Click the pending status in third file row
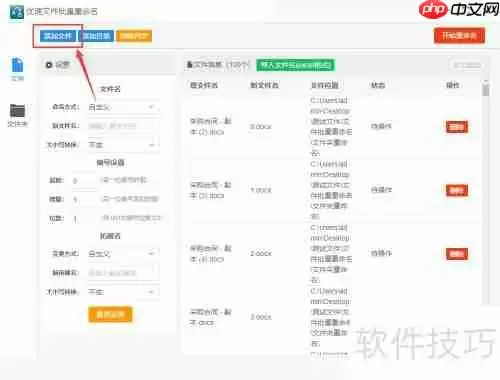500x380 pixels. (x=381, y=253)
